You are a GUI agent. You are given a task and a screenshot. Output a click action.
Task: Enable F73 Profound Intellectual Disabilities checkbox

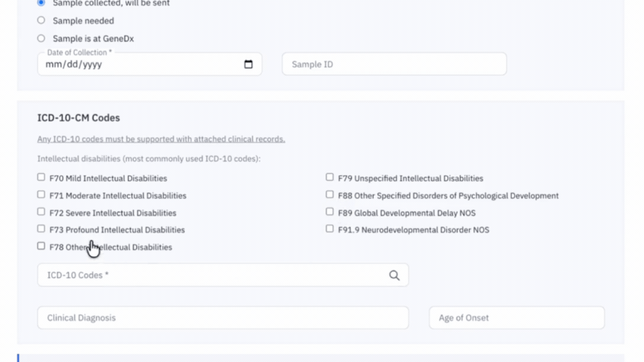pos(41,228)
